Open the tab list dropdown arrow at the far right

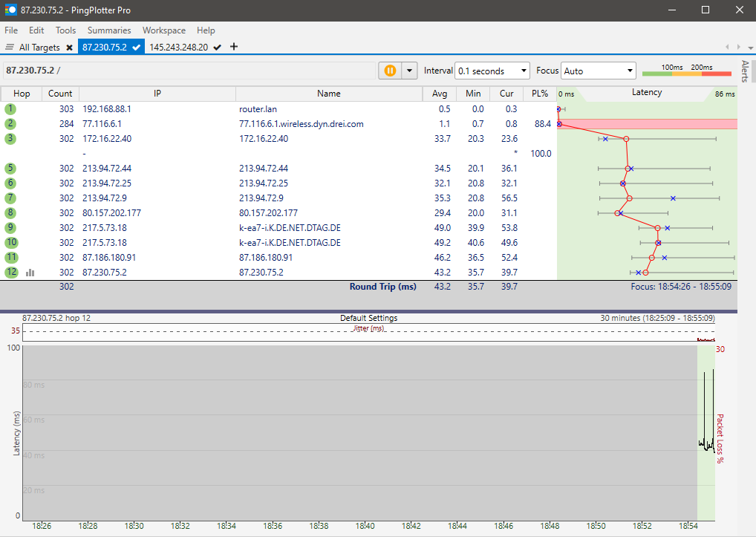[750, 48]
